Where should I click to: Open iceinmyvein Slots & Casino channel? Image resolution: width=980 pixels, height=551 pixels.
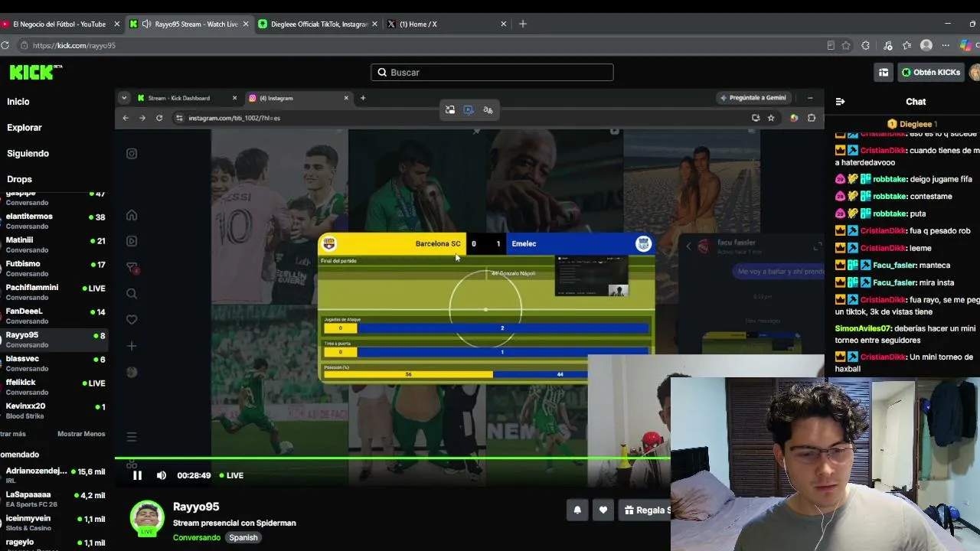pos(54,523)
